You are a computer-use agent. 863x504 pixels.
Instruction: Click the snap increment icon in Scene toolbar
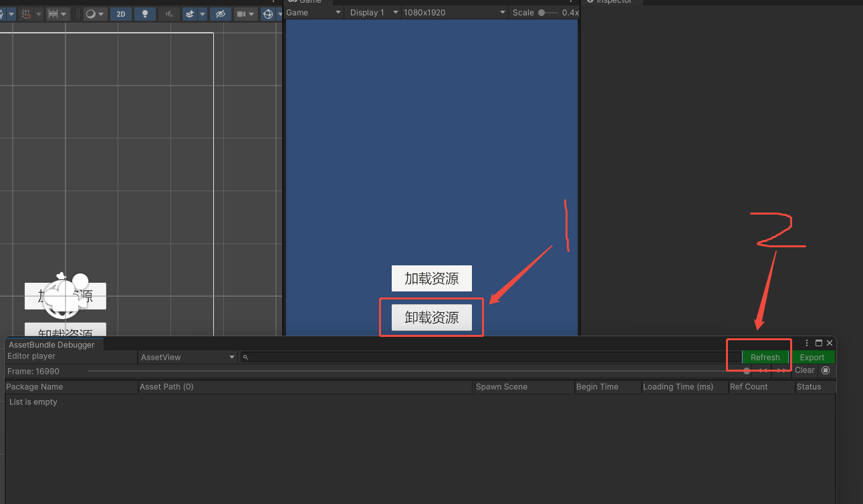point(53,14)
